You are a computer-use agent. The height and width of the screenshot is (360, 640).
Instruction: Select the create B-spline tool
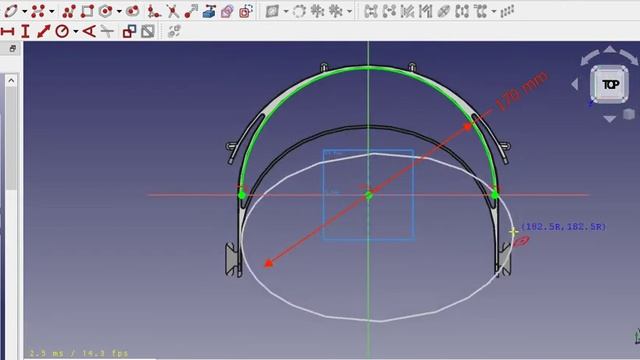38,11
